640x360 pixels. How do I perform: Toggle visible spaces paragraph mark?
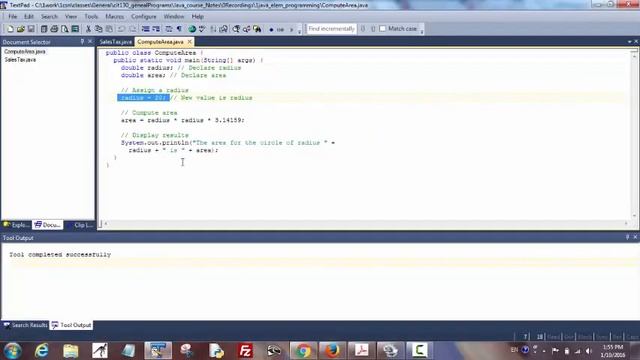(179, 29)
